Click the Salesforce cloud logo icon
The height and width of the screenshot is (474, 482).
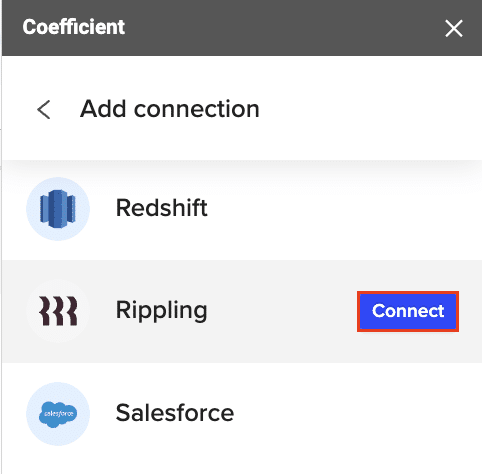point(58,414)
